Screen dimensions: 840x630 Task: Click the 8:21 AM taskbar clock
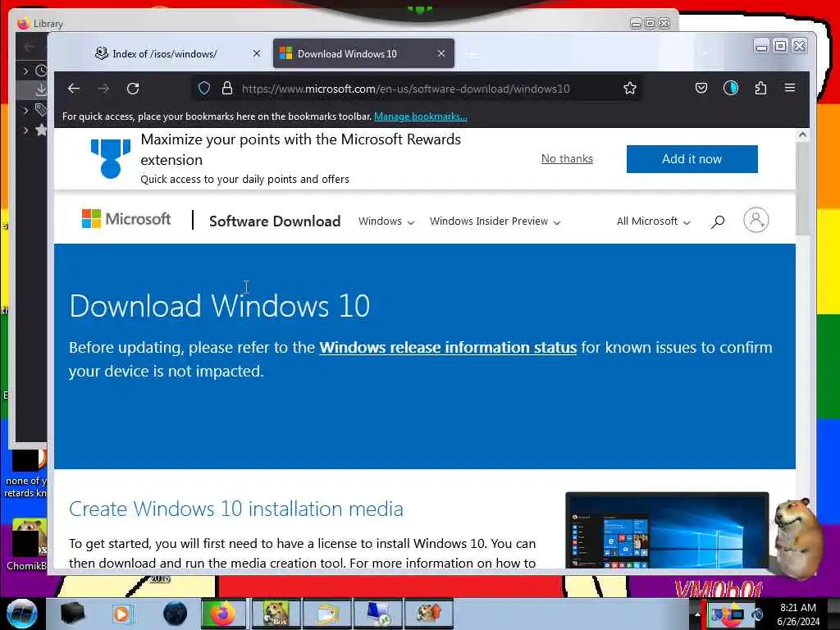click(797, 607)
